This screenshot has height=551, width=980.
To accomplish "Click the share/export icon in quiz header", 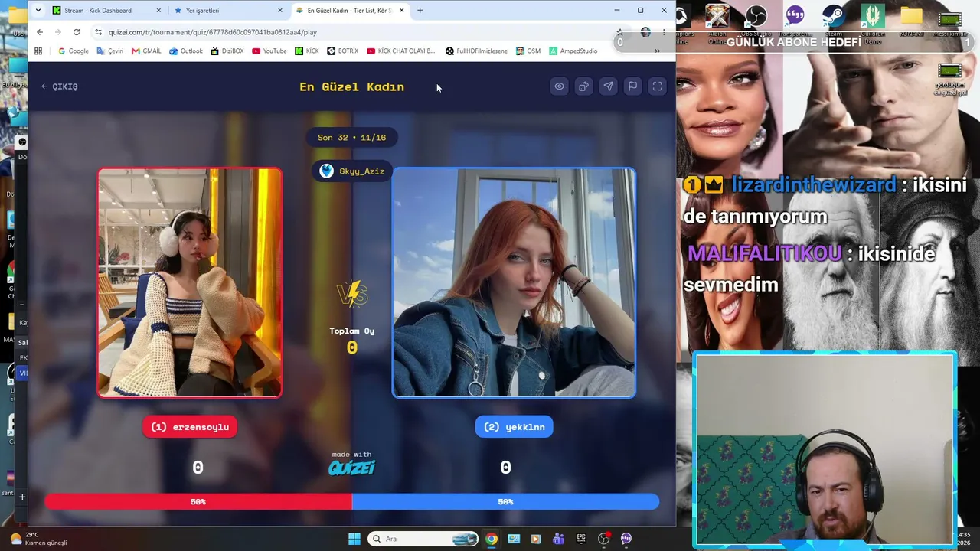I will pos(583,86).
